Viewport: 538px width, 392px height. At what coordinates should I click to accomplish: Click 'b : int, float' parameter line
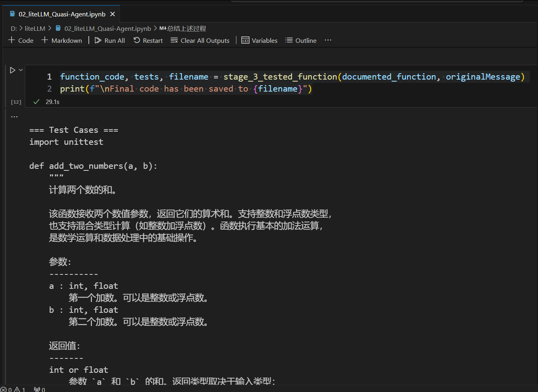(84, 310)
